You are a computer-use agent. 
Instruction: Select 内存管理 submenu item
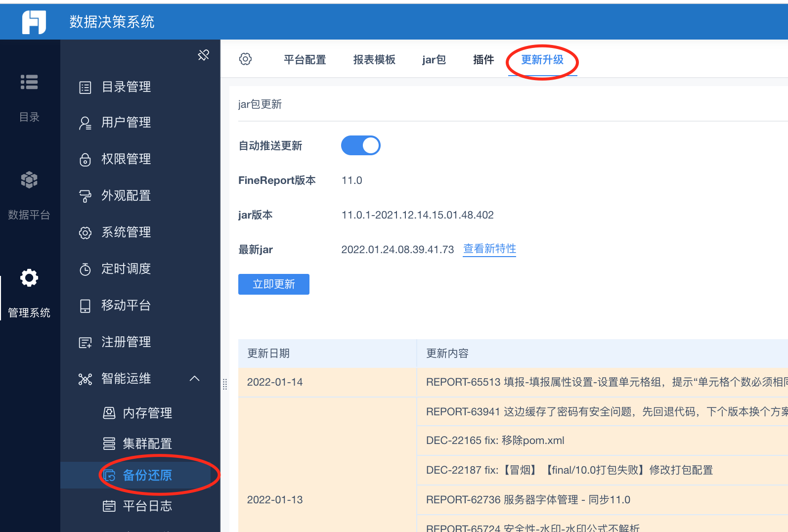point(147,413)
